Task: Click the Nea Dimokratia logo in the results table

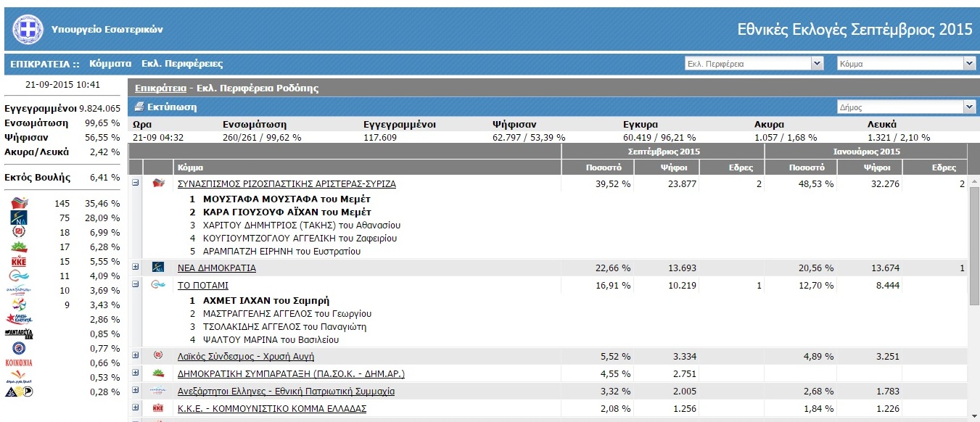Action: [158, 268]
